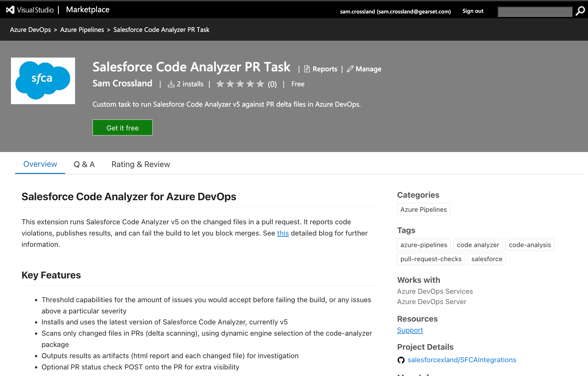The height and width of the screenshot is (376, 588).
Task: Select the Azure Pipelines category chip
Action: pyautogui.click(x=423, y=209)
